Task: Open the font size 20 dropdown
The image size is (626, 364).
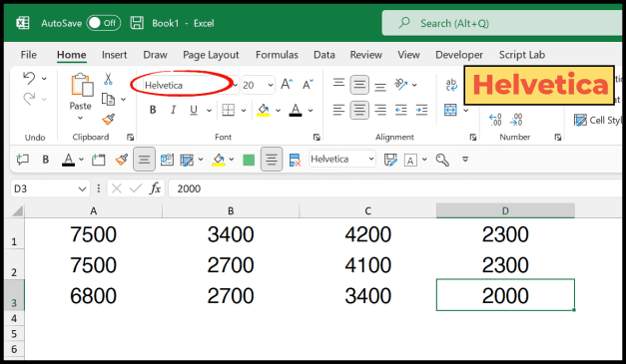Action: point(271,85)
